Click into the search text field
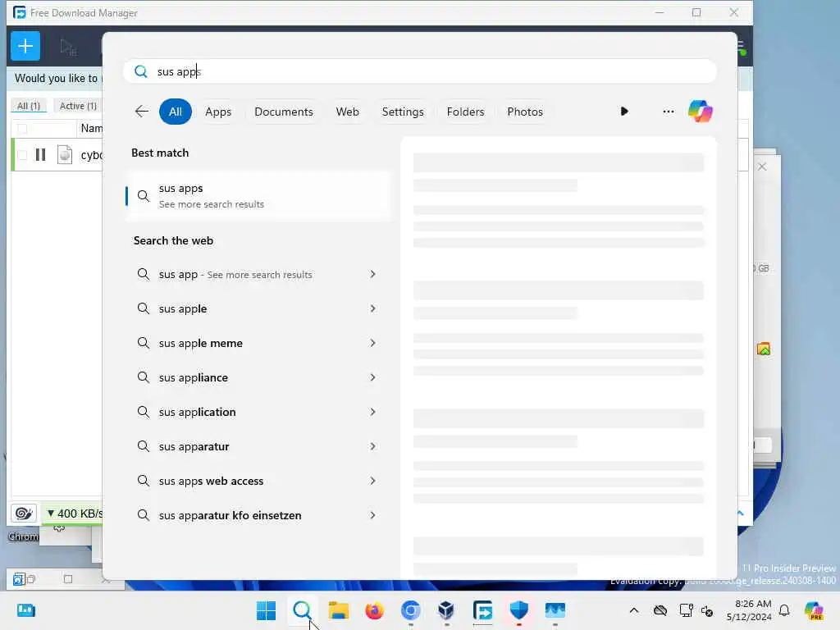This screenshot has width=840, height=630. click(419, 71)
